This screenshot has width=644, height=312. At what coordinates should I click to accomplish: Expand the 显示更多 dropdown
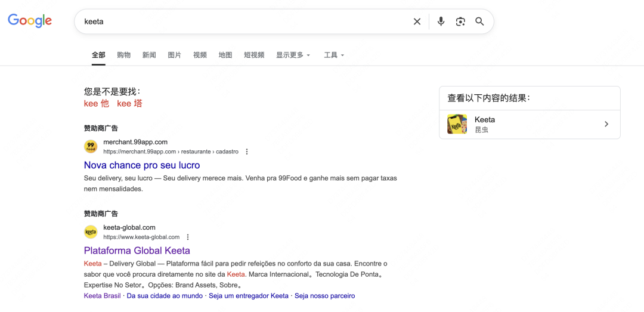coord(293,55)
